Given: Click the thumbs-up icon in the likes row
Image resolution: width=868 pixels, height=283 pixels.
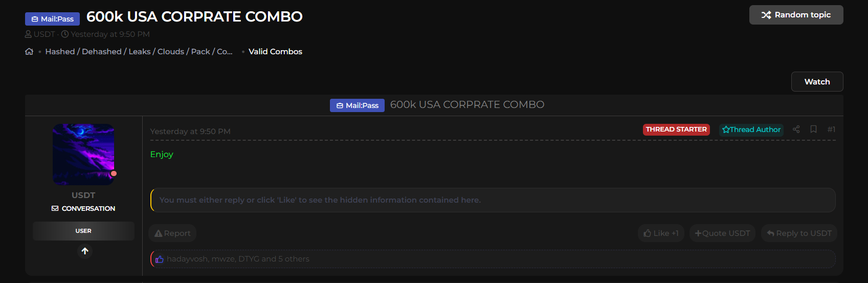Looking at the screenshot, I should [160, 259].
